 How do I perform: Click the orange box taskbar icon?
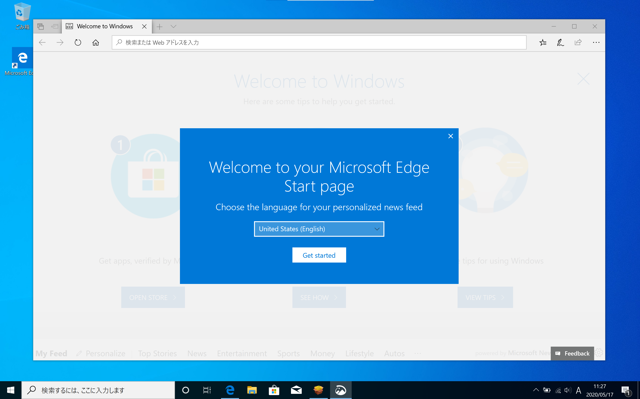[x=318, y=390]
